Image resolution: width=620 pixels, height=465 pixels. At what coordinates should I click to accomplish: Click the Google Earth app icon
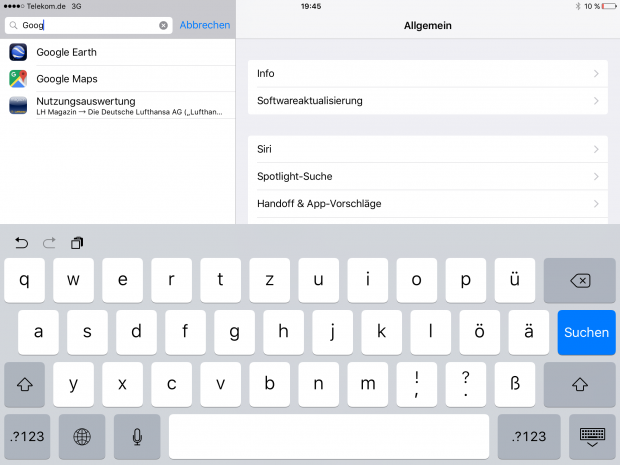click(18, 52)
